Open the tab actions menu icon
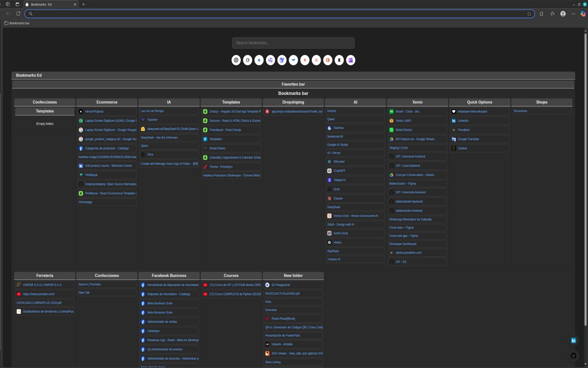The image size is (588, 368). pos(17,4)
